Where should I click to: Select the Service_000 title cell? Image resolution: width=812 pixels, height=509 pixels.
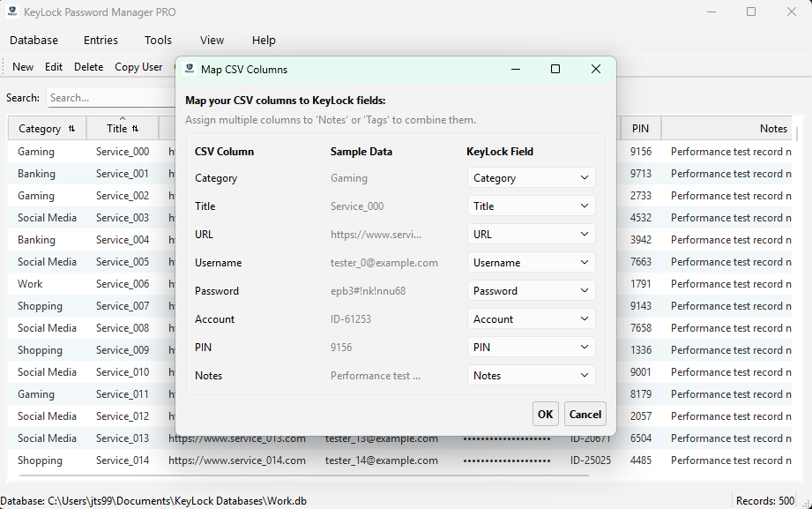tap(123, 152)
